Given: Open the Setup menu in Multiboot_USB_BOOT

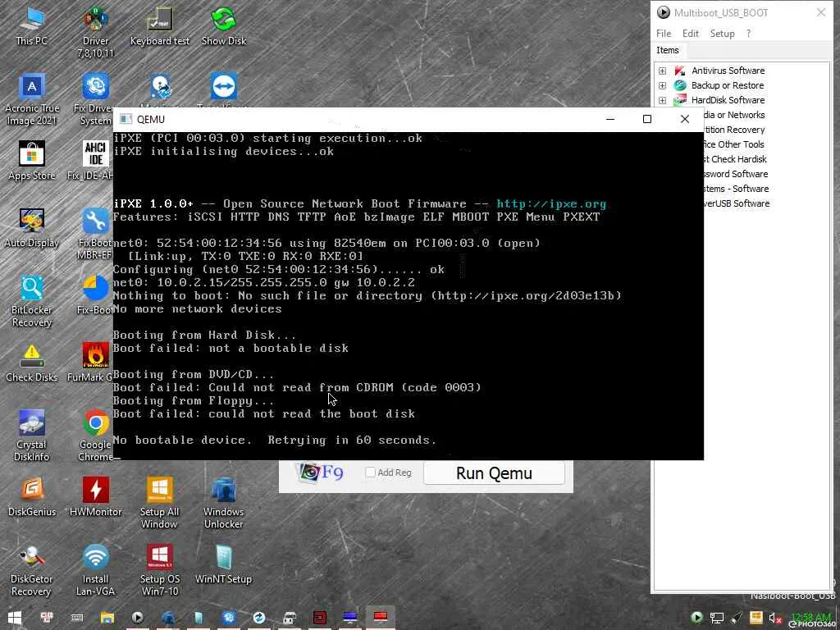Looking at the screenshot, I should point(722,33).
